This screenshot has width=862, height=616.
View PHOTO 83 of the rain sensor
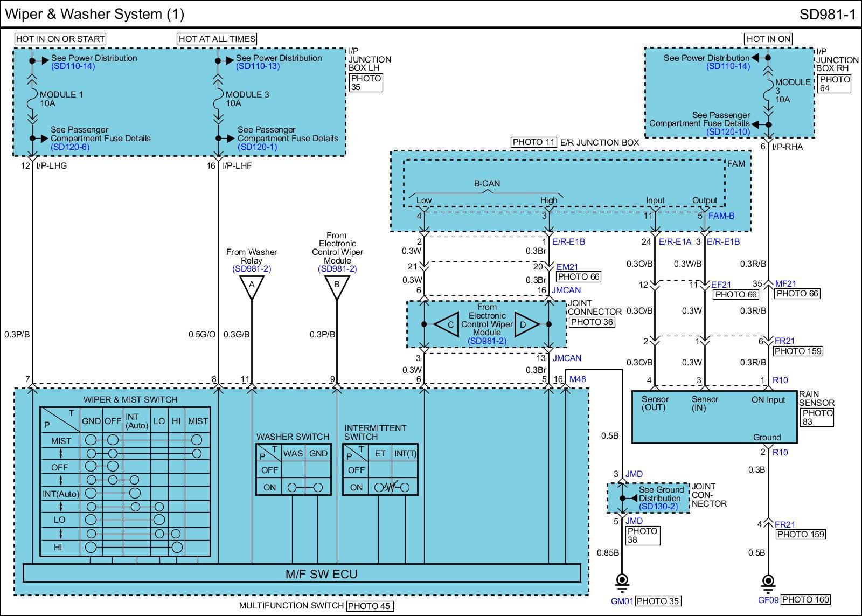[x=817, y=417]
